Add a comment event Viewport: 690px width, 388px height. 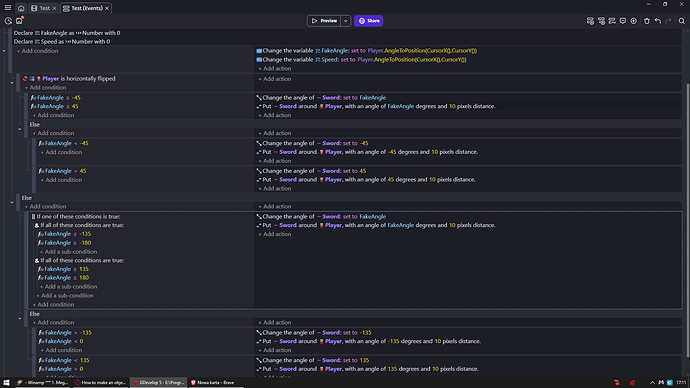coord(623,21)
